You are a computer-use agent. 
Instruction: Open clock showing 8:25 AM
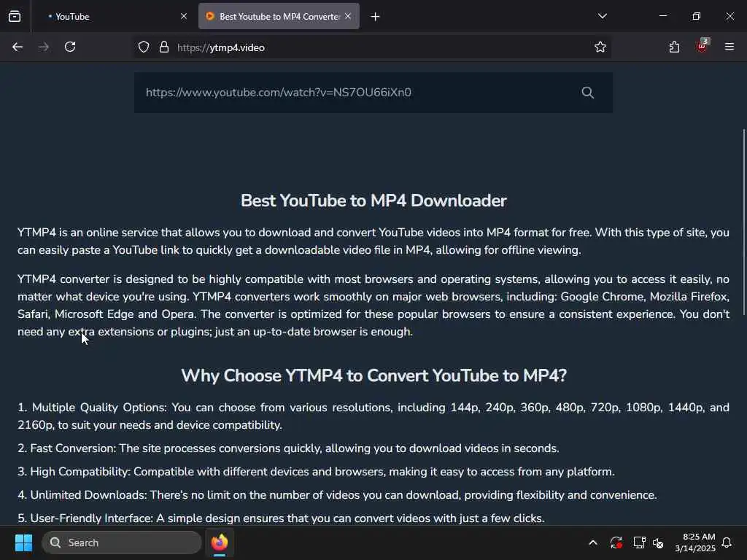(695, 542)
